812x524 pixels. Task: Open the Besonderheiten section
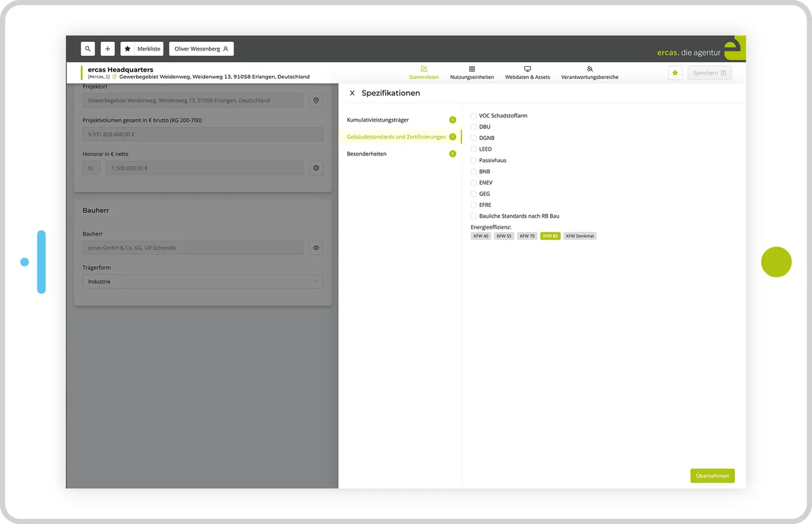pos(366,153)
